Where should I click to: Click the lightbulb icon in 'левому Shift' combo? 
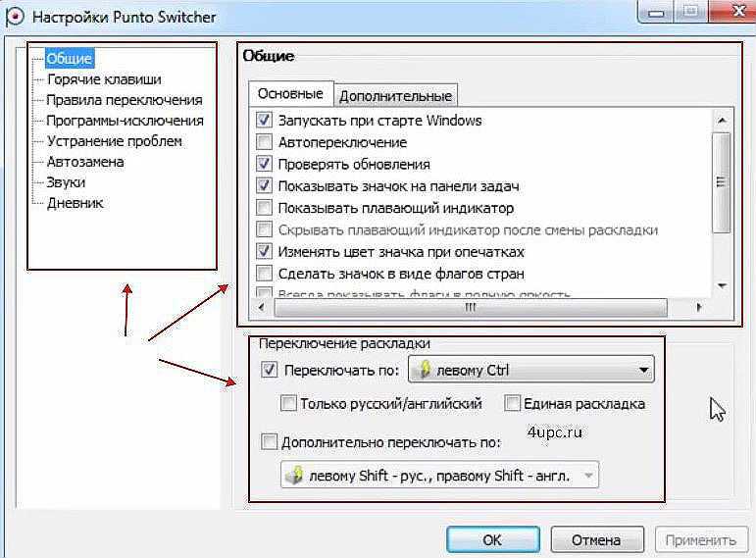tap(294, 476)
